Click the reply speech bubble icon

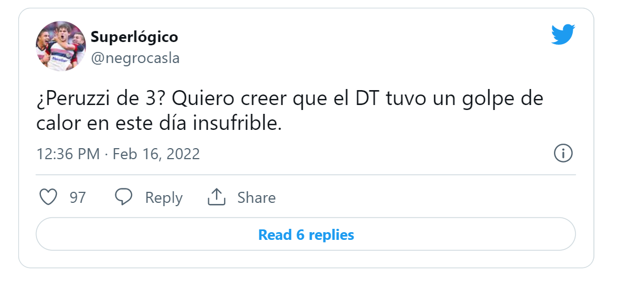click(x=123, y=197)
